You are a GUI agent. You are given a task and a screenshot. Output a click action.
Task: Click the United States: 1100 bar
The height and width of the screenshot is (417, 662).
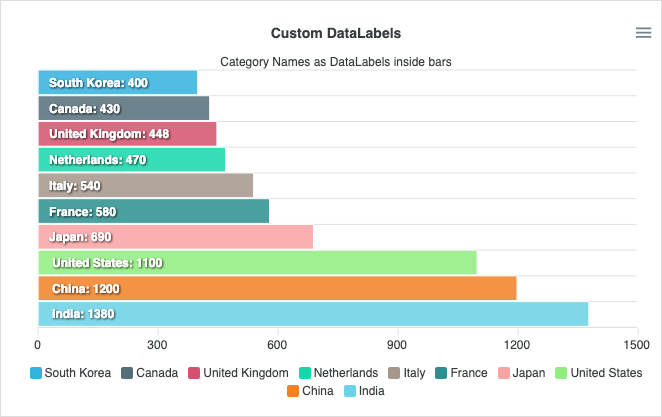click(x=257, y=262)
